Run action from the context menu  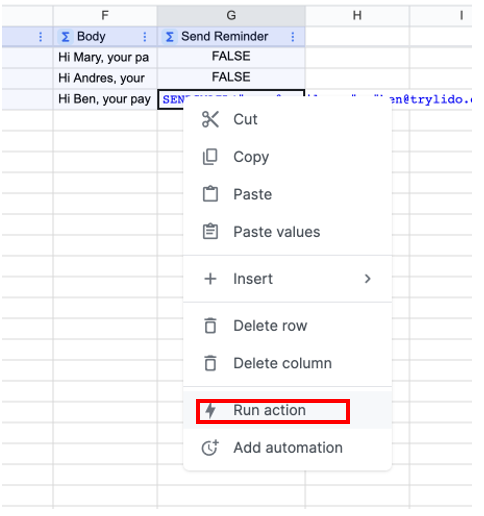pyautogui.click(x=287, y=410)
